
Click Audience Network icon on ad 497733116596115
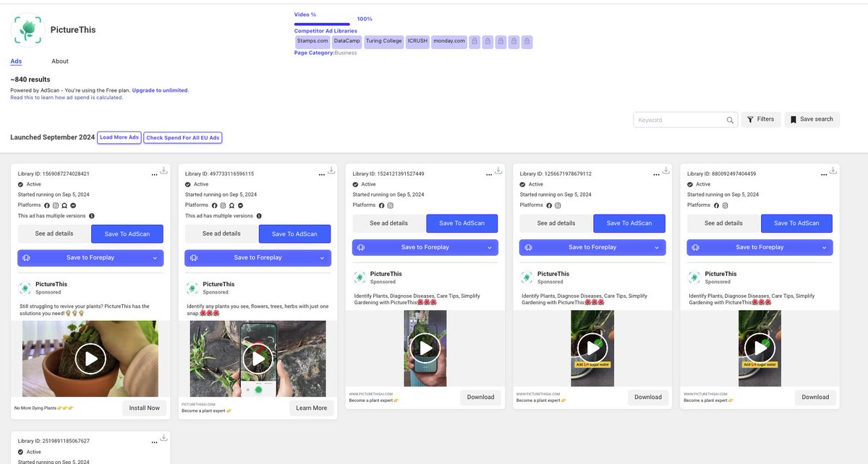point(232,205)
